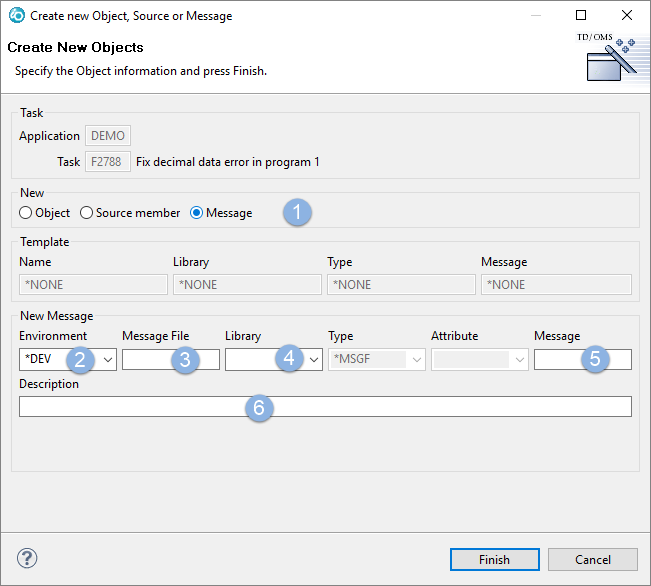Click numbered callout 6 on Description field
The height and width of the screenshot is (586, 651).
click(x=259, y=407)
